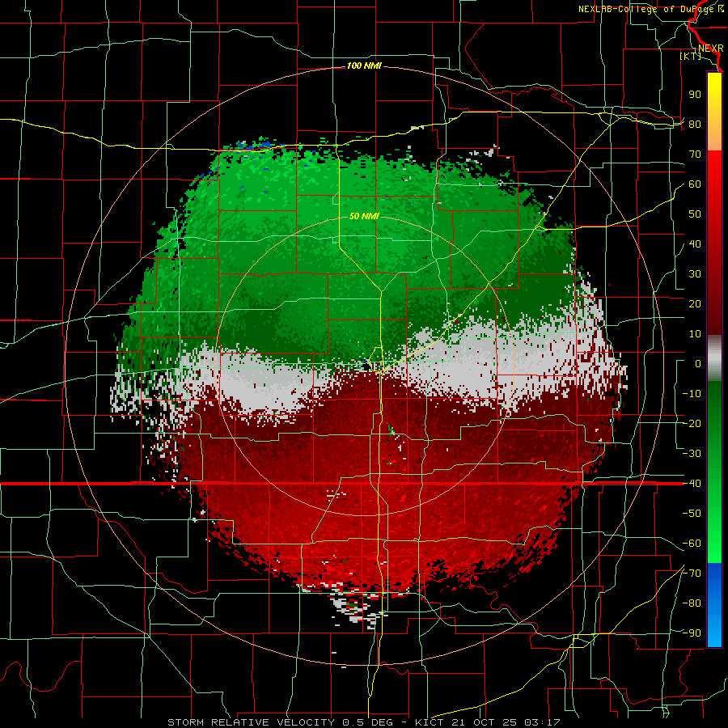Screen dimensions: 728x728
Task: Pick the light blue bottom segment of the scale
Action: pos(714,629)
